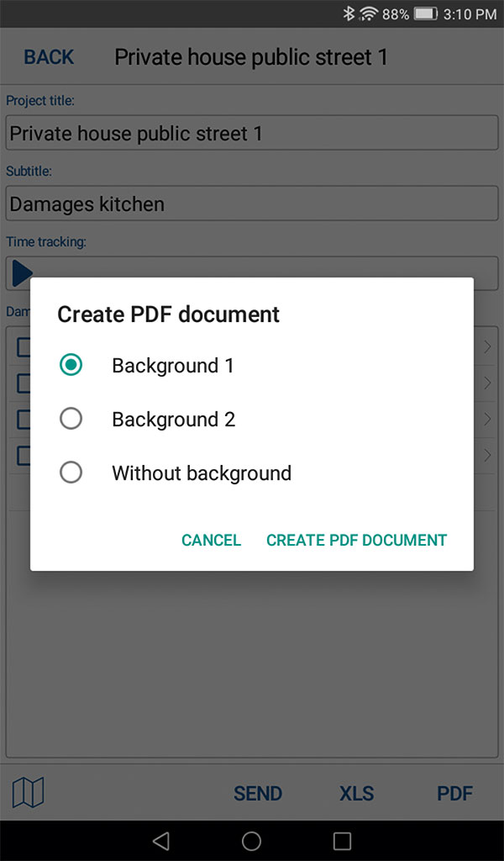This screenshot has height=861, width=504.
Task: Expand the first list row chevron
Action: [x=487, y=346]
